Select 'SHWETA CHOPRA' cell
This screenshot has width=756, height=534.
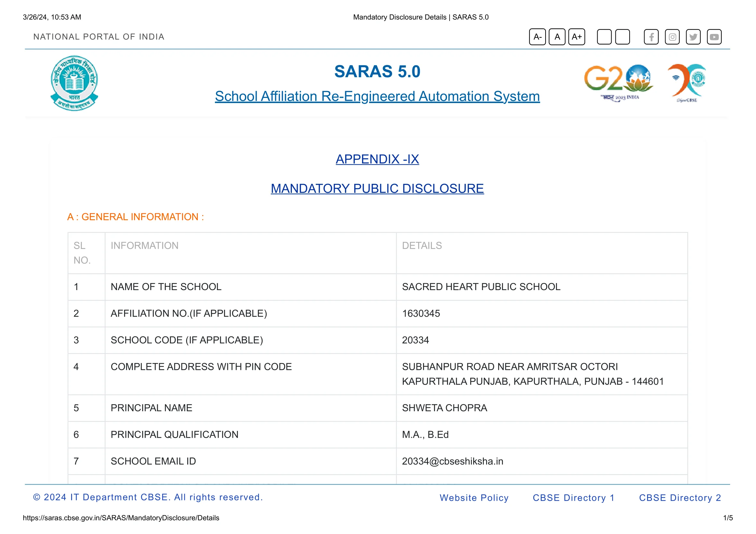542,408
